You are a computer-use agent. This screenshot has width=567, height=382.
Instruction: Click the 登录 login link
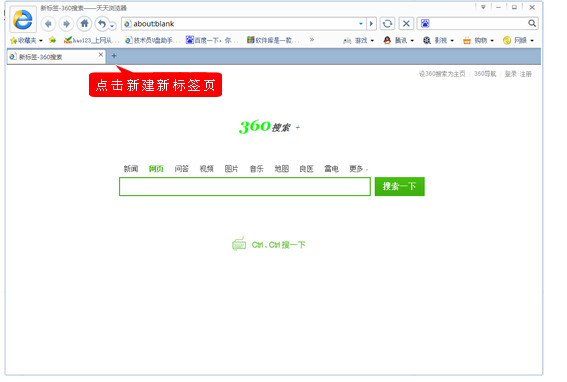point(511,74)
